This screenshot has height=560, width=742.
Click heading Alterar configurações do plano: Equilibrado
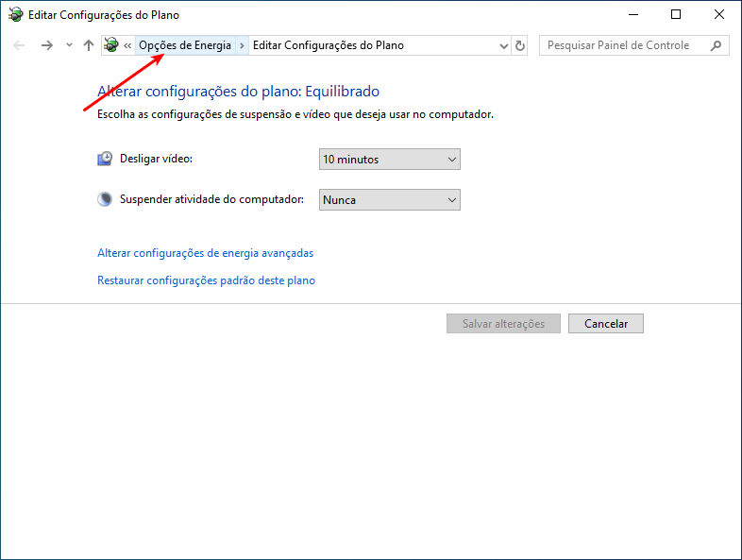pos(238,92)
